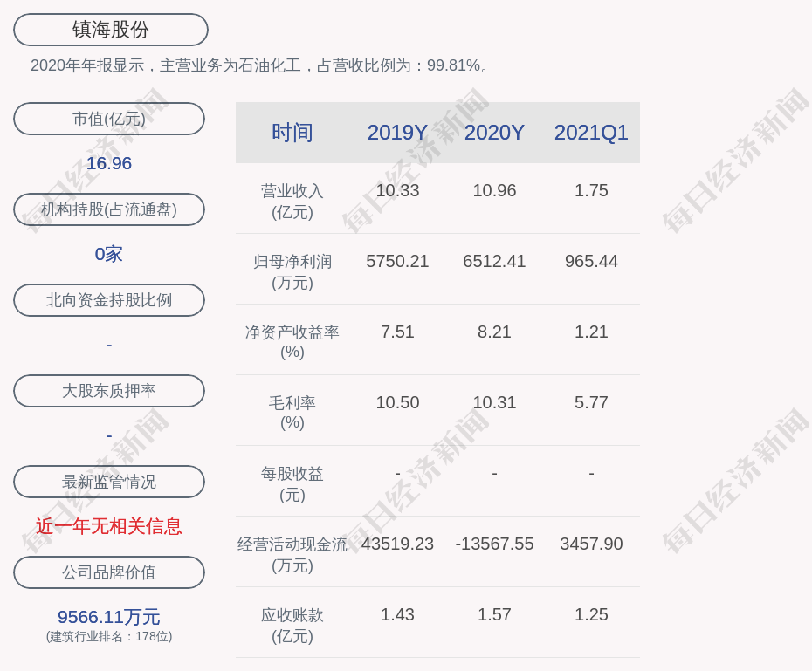Click the 2019Y column header
The height and width of the screenshot is (671, 812).
pyautogui.click(x=397, y=133)
